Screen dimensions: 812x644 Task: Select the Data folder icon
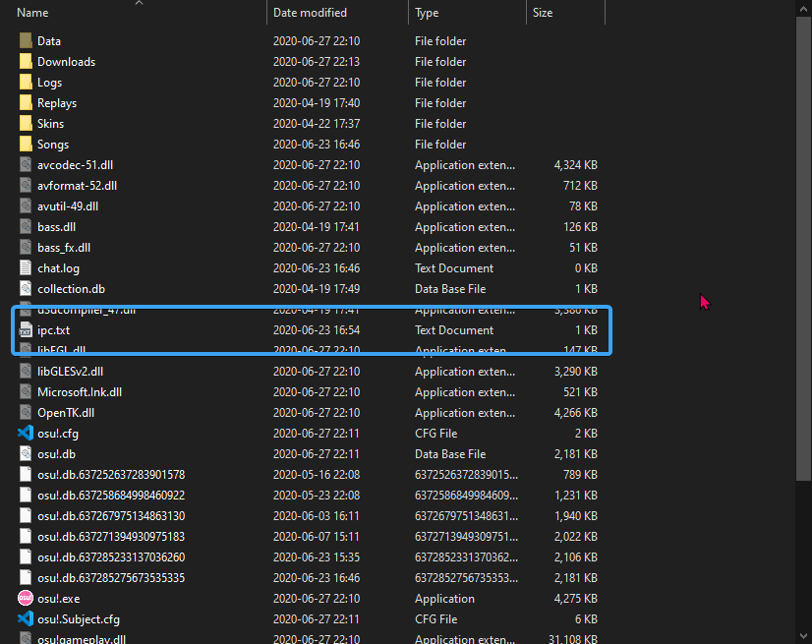pyautogui.click(x=26, y=41)
